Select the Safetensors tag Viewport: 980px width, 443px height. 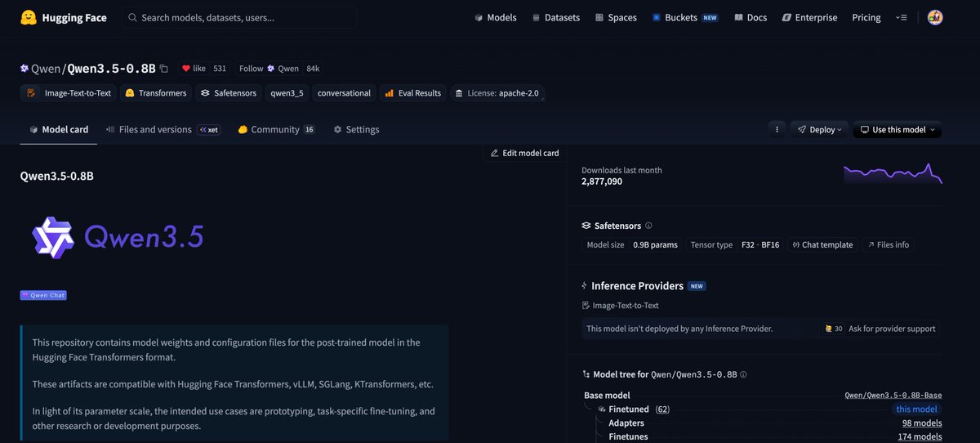pos(229,93)
